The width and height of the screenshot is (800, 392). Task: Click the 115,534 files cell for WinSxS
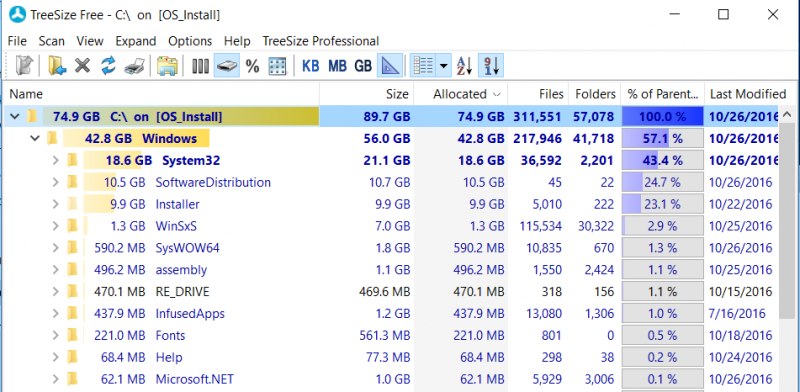[540, 226]
